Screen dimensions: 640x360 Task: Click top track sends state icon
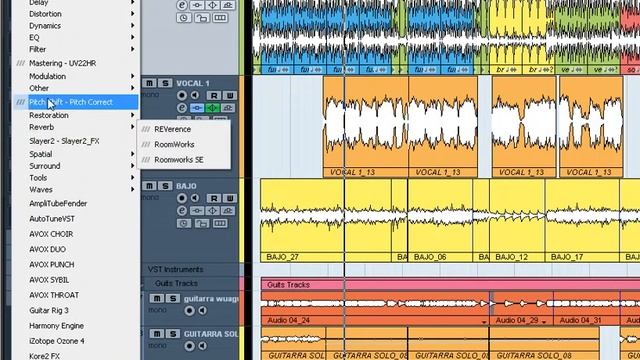tap(228, 5)
